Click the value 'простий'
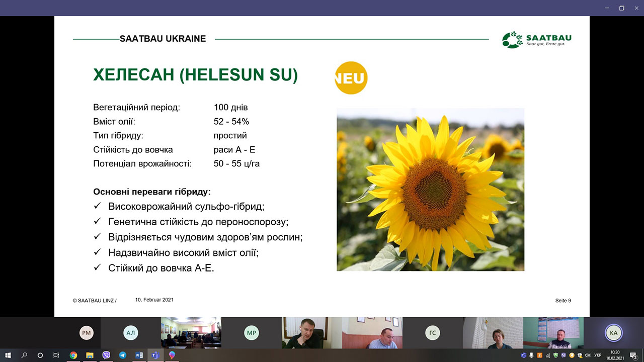The height and width of the screenshot is (362, 644). [230, 136]
